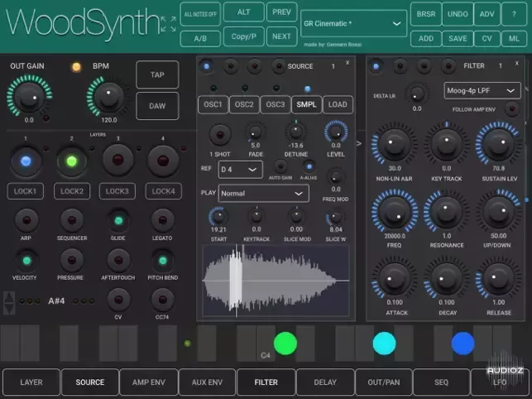Toggle the PRESSURE switch
The width and height of the screenshot is (532, 399).
coord(71,260)
